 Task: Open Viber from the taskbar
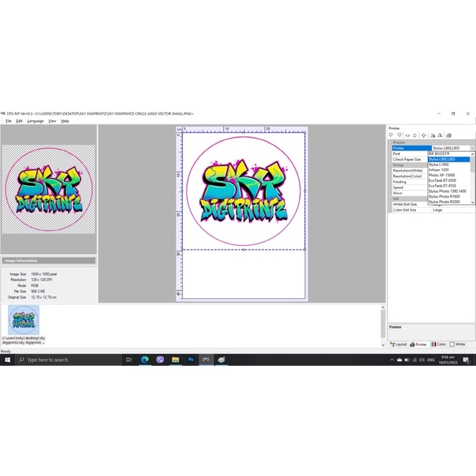pyautogui.click(x=160, y=360)
